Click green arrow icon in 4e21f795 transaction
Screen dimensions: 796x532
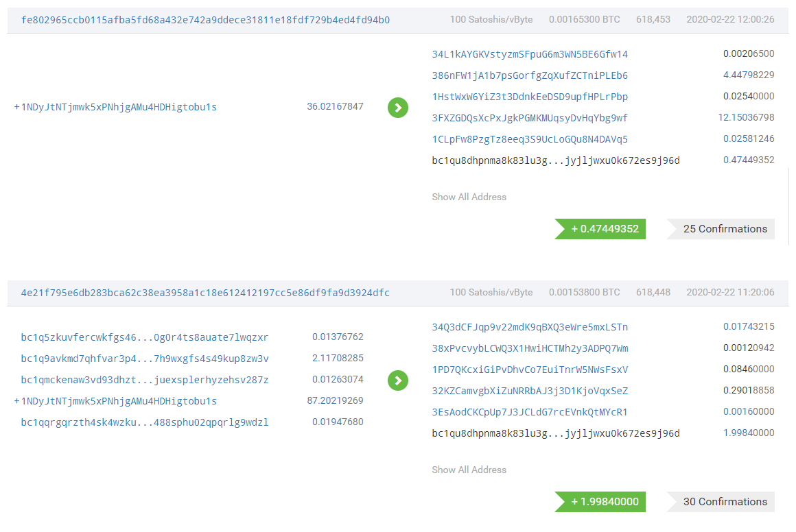click(398, 380)
